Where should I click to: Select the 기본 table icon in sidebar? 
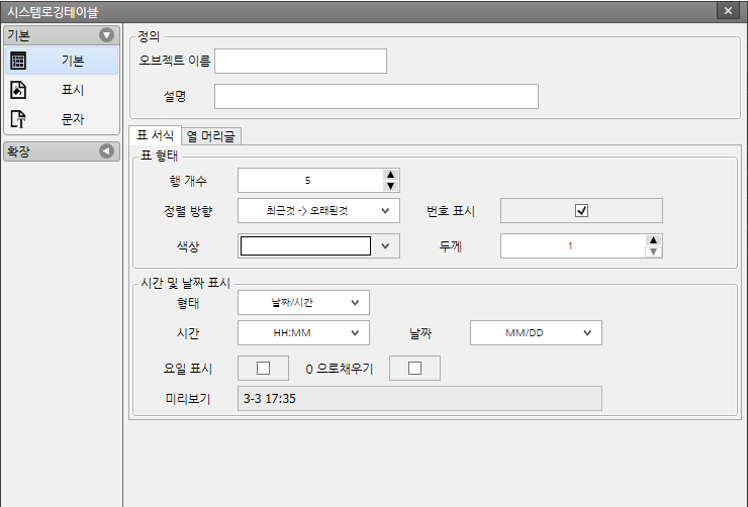pyautogui.click(x=18, y=61)
